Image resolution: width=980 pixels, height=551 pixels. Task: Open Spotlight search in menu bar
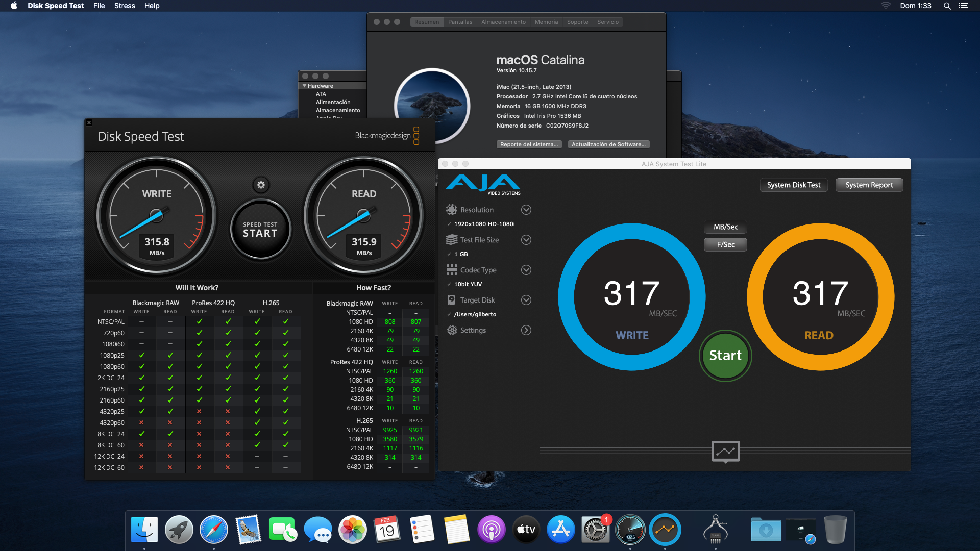coord(947,6)
